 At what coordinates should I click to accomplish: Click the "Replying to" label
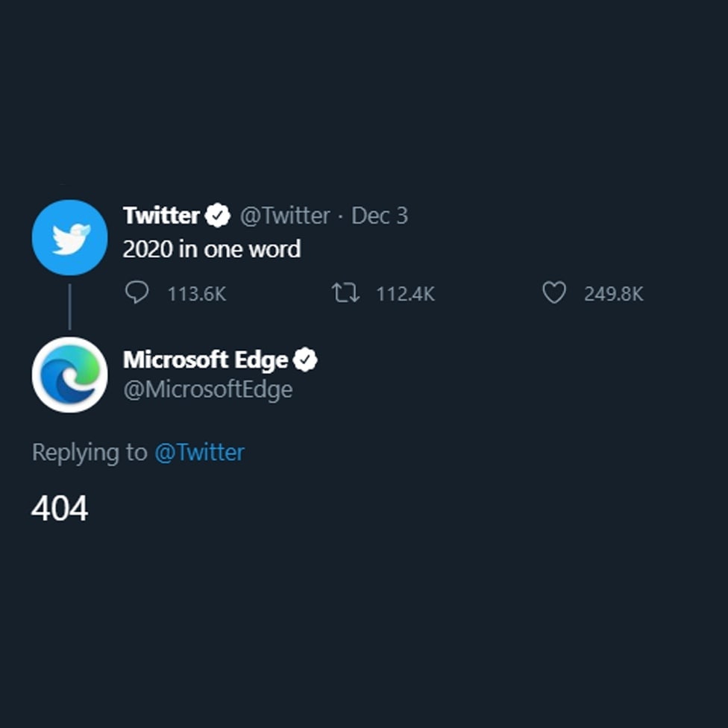[89, 453]
